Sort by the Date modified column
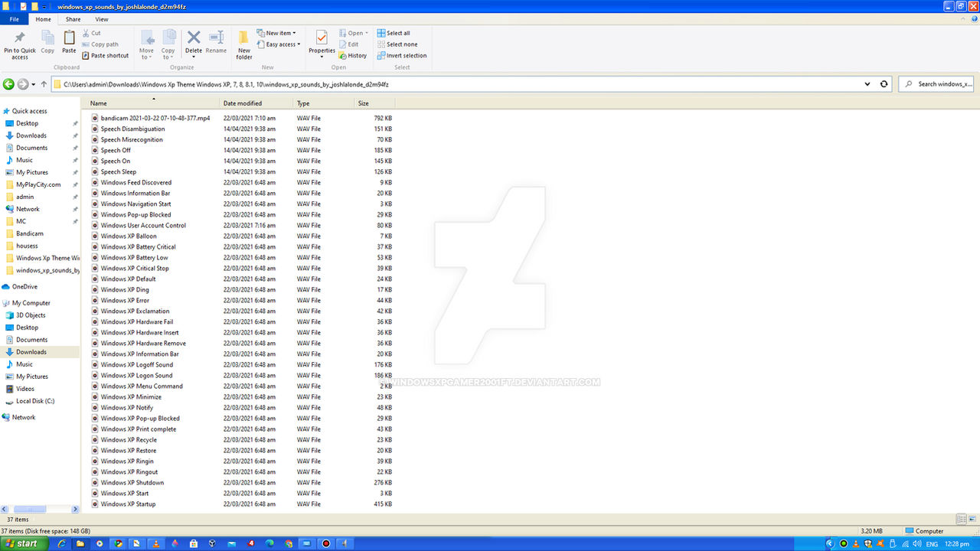The height and width of the screenshot is (551, 980). click(257, 103)
